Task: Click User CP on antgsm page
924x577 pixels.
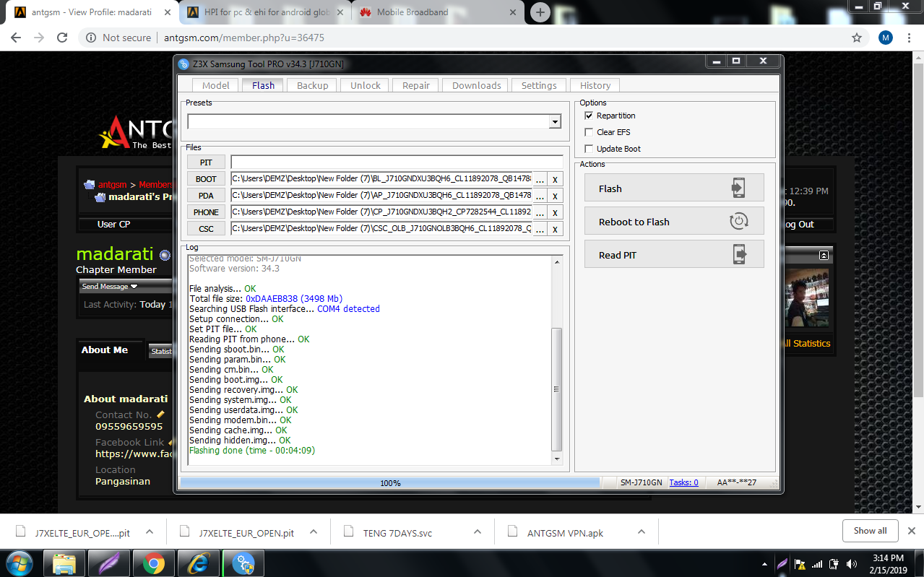Action: coord(113,224)
